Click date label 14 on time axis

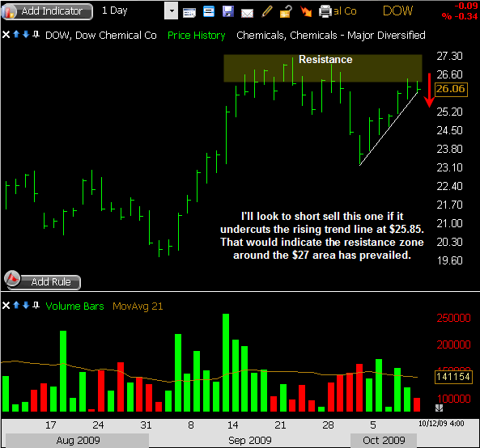232,425
